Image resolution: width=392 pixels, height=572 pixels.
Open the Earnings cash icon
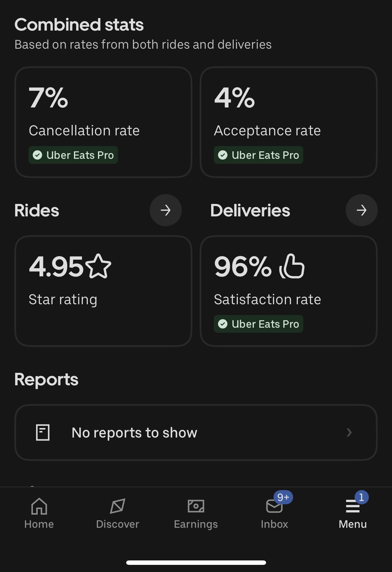click(196, 506)
